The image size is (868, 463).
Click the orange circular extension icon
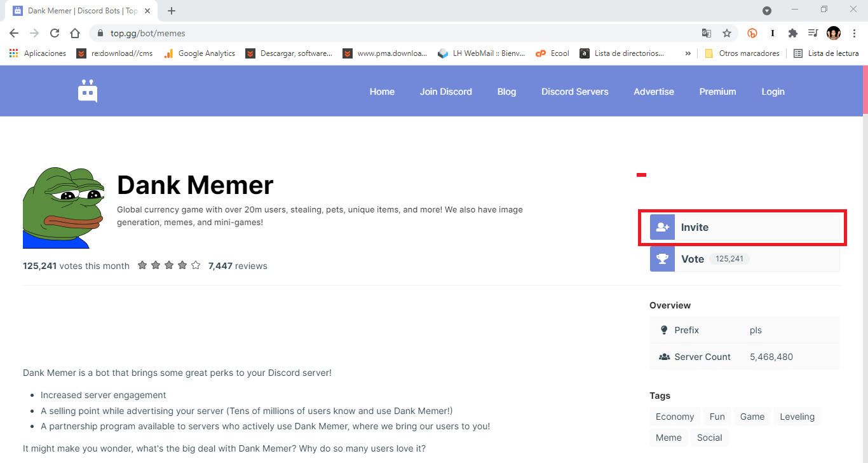(752, 33)
